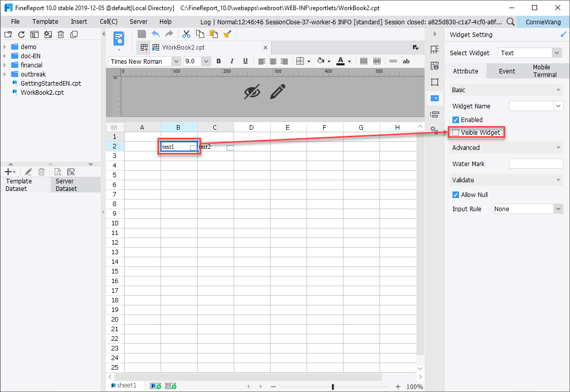Select the Cut (scissors) icon in toolbar
Image resolution: width=570 pixels, height=392 pixels.
pyautogui.click(x=186, y=34)
